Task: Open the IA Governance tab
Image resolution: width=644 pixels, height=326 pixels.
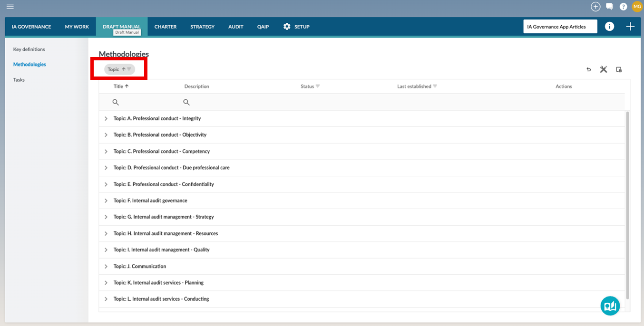Action: click(31, 27)
